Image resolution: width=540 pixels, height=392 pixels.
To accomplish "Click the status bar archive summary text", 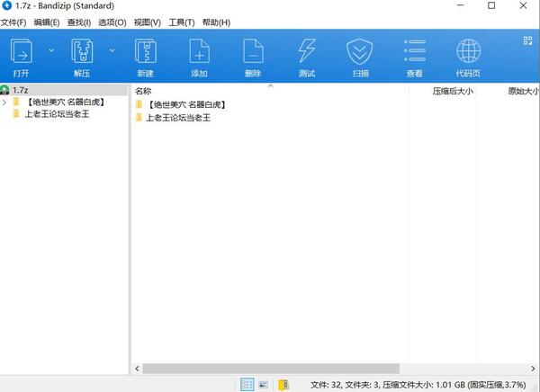I will click(418, 385).
